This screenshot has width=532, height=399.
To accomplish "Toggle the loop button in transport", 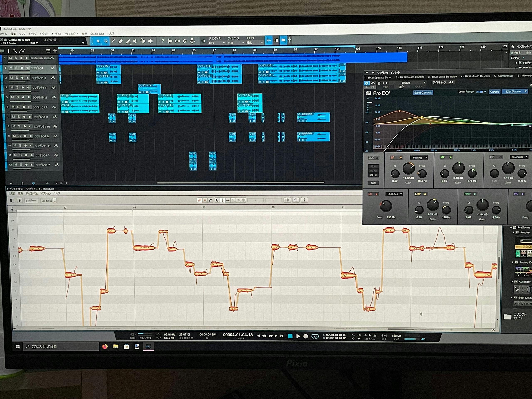I will (315, 336).
